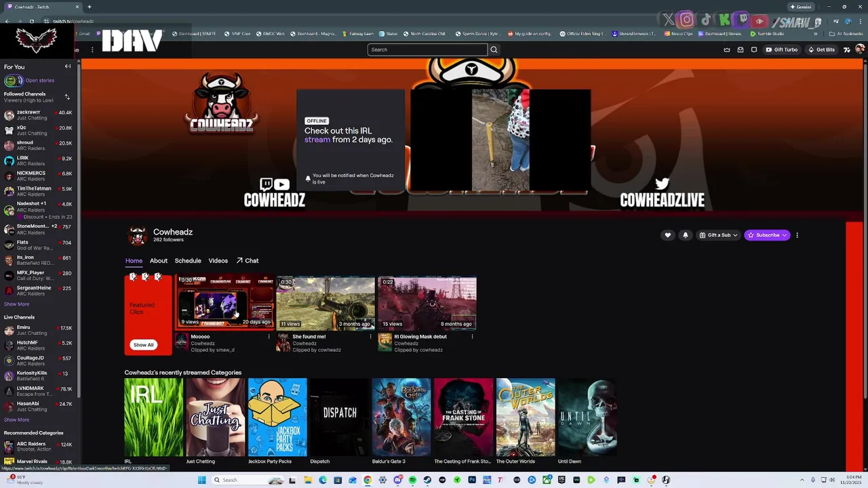Open the She found me! clip thumbnail
Image resolution: width=868 pixels, height=488 pixels.
tap(325, 303)
